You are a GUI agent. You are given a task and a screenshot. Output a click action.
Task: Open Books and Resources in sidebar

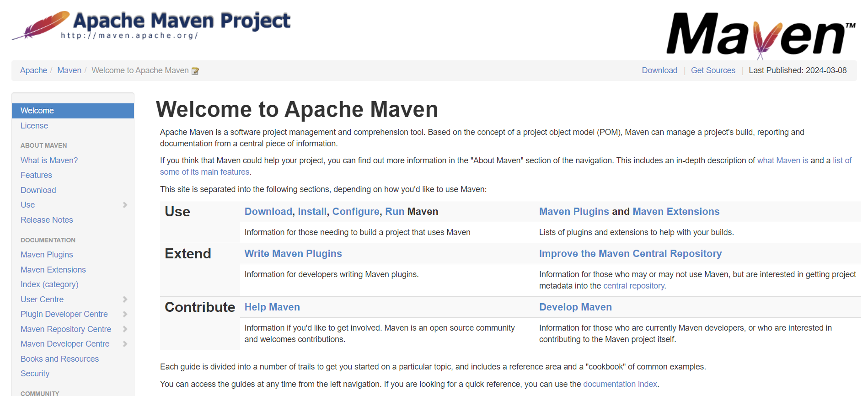click(59, 359)
